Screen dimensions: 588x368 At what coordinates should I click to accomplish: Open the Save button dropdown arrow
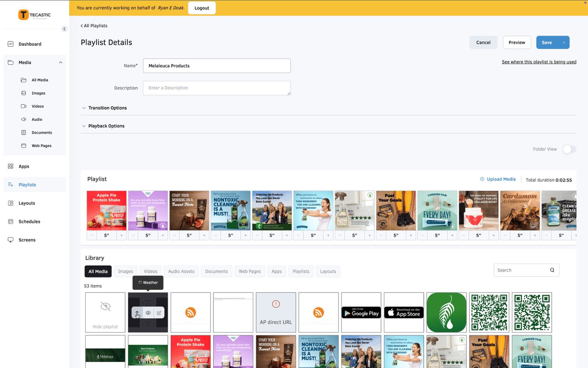click(x=564, y=43)
